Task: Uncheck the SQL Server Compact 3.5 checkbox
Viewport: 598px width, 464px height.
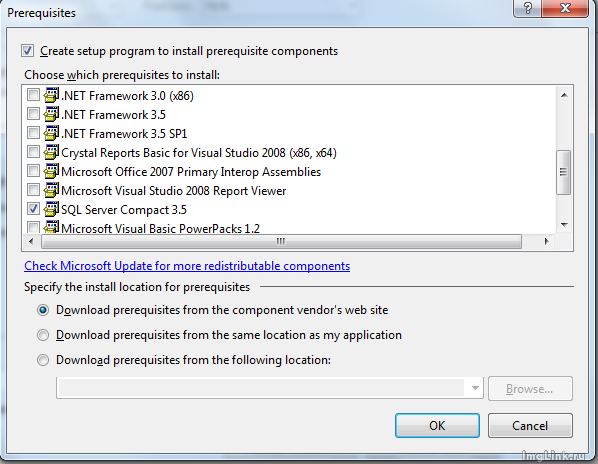Action: click(33, 209)
